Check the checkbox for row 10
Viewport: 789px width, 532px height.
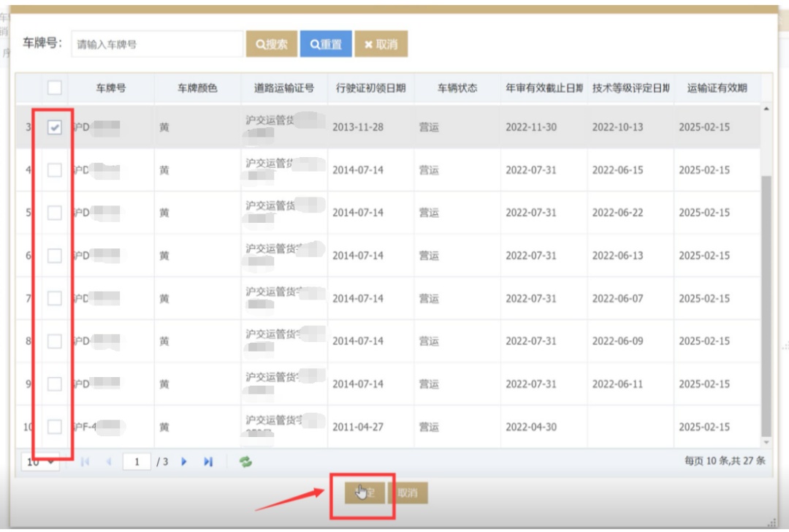pyautogui.click(x=55, y=427)
